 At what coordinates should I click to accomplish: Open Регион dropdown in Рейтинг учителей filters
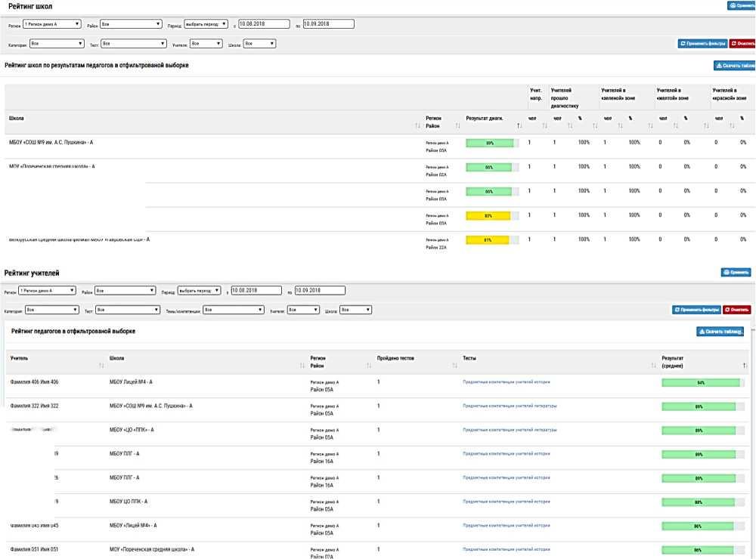click(47, 291)
